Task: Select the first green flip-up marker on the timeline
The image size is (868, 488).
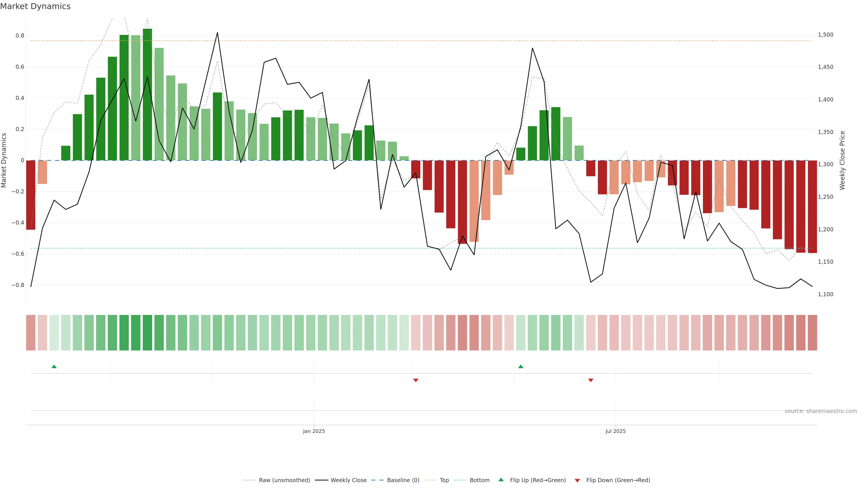Action: (54, 366)
